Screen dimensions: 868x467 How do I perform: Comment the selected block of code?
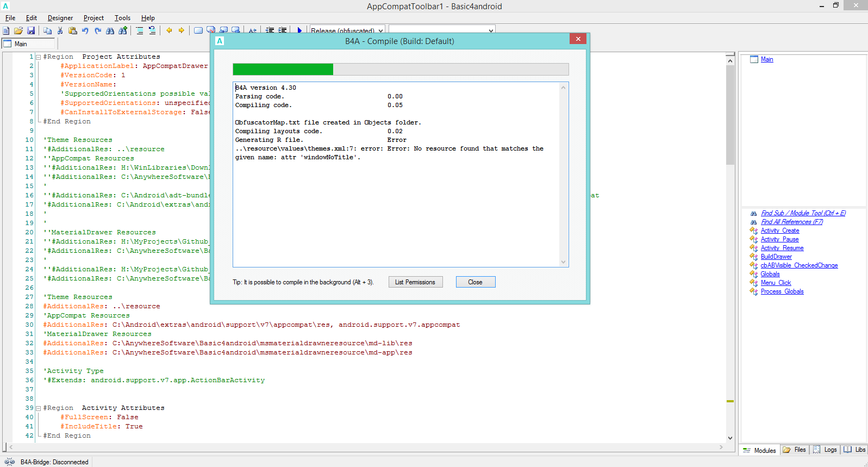coord(140,31)
